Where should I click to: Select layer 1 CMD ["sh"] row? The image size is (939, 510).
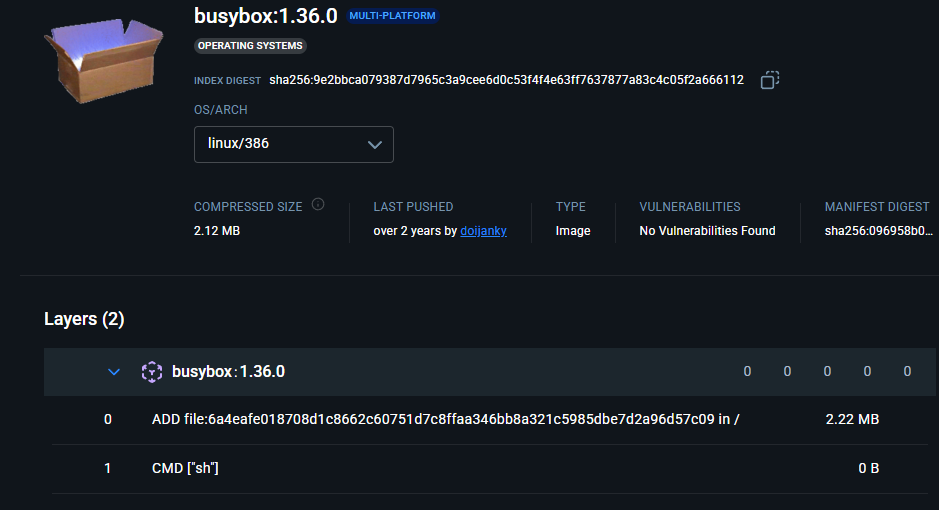[x=489, y=469]
